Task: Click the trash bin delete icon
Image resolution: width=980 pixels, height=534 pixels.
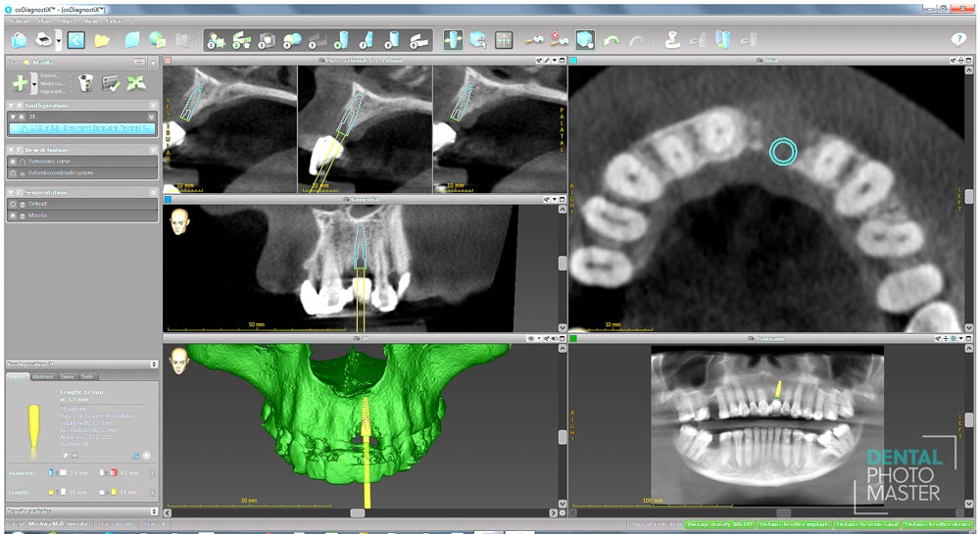Action: [x=85, y=82]
